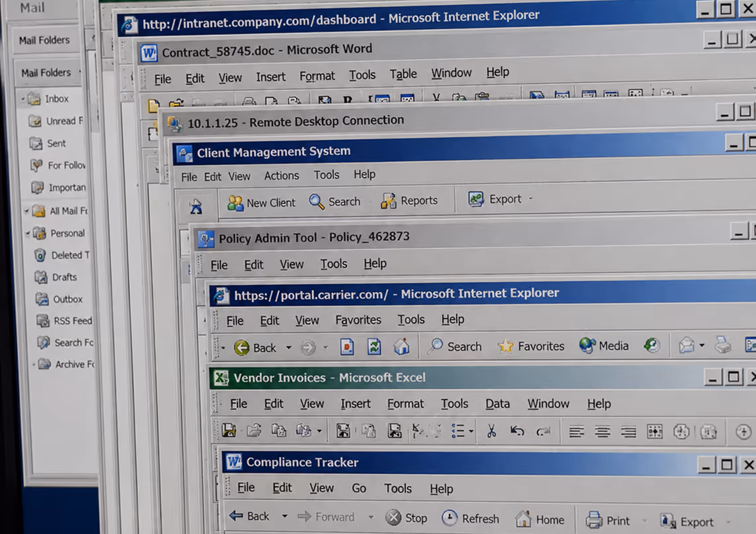Click Save icon in Excel toolbar
The height and width of the screenshot is (534, 756).
click(x=229, y=430)
